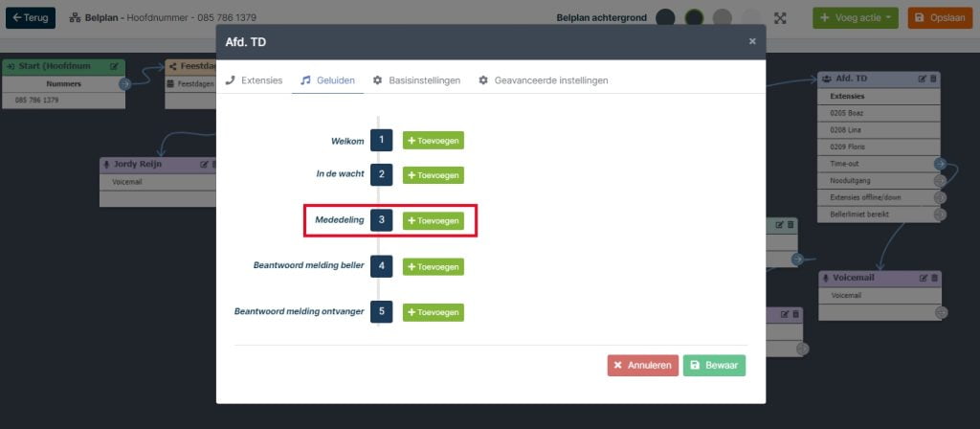Toggle fullscreen with the expand arrows icon
This screenshot has height=429, width=980.
(780, 17)
